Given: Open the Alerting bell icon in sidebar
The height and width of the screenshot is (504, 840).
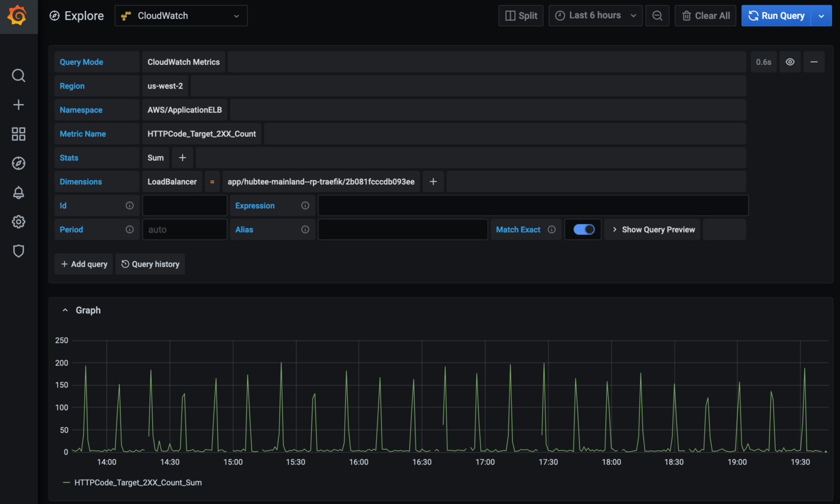Looking at the screenshot, I should [18, 193].
